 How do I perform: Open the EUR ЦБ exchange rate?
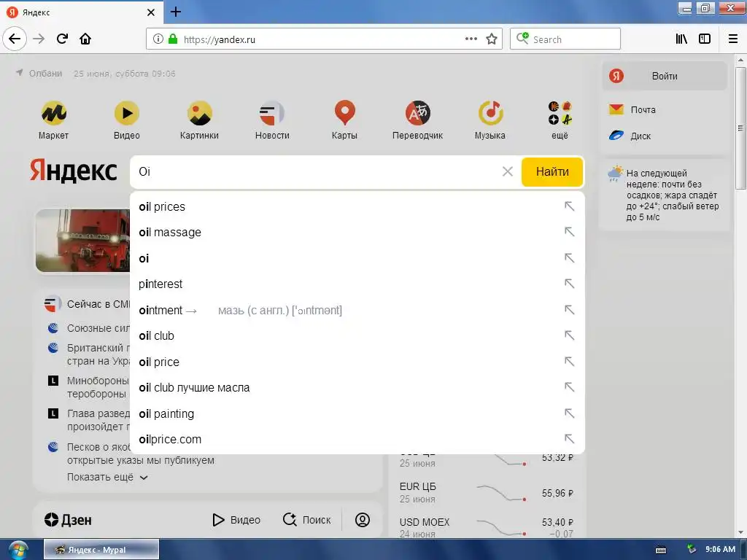point(487,493)
